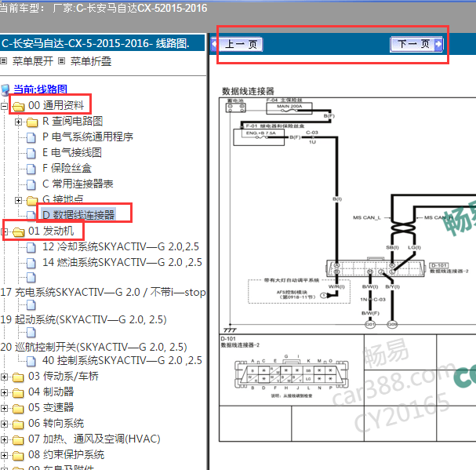Open F 保险丝盒 page

click(67, 168)
